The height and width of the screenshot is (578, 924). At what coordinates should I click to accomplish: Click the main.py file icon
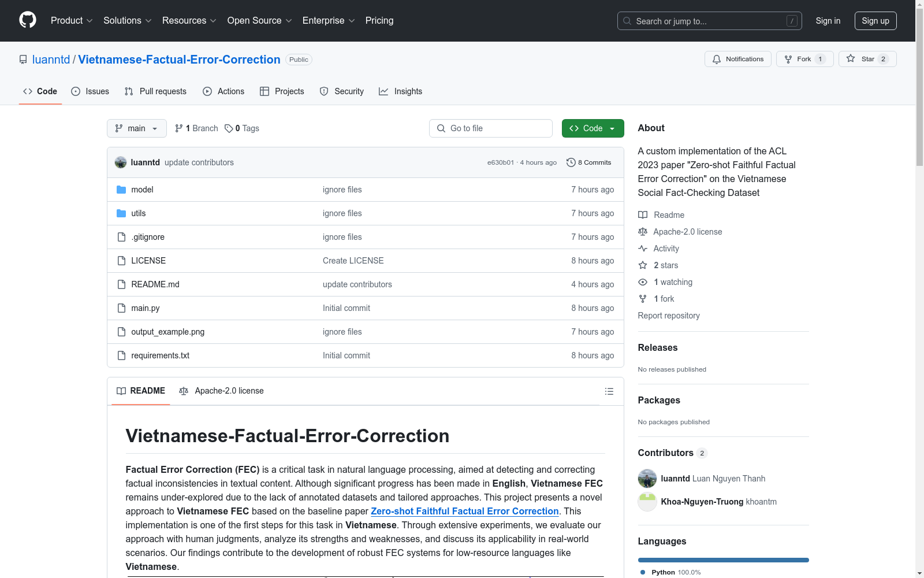click(121, 308)
